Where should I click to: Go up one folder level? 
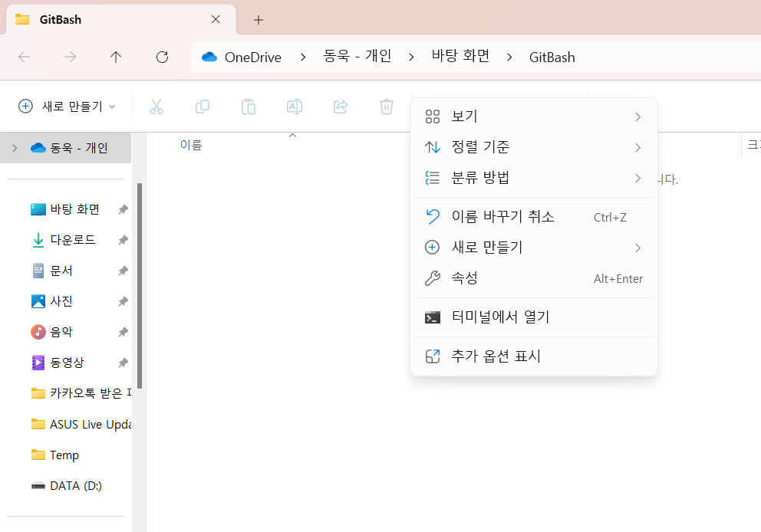116,57
